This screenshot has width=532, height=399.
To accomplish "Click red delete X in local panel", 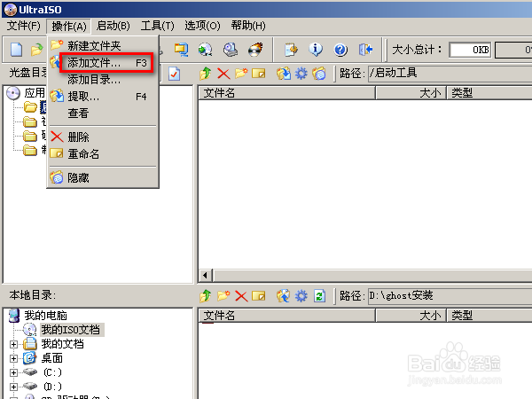I will [241, 296].
